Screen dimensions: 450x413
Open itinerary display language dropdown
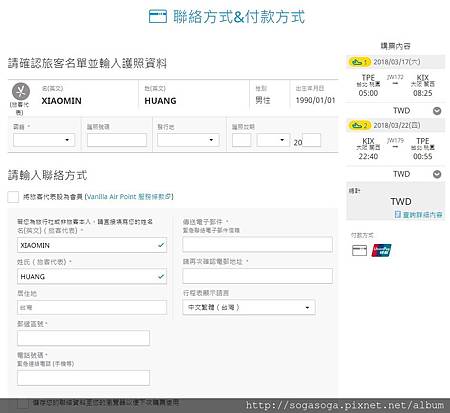tap(249, 307)
